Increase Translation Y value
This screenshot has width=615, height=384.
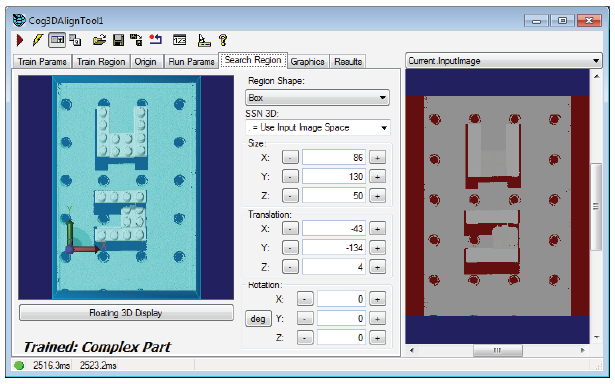(377, 248)
